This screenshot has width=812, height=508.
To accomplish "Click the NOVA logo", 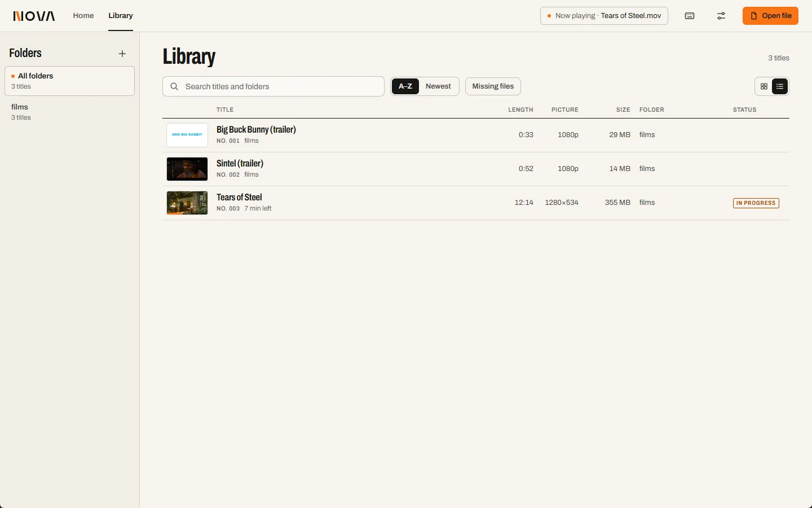I will tap(34, 16).
